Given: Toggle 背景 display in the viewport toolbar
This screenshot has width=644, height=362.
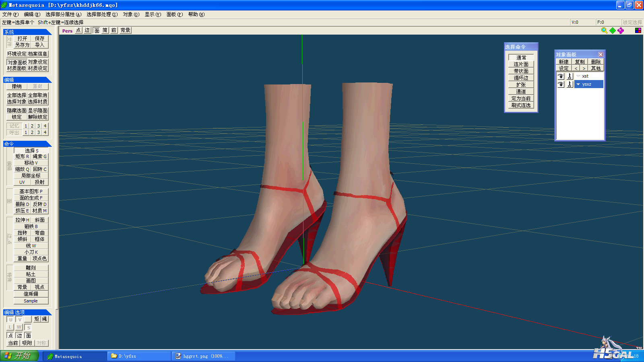Looking at the screenshot, I should (x=125, y=30).
